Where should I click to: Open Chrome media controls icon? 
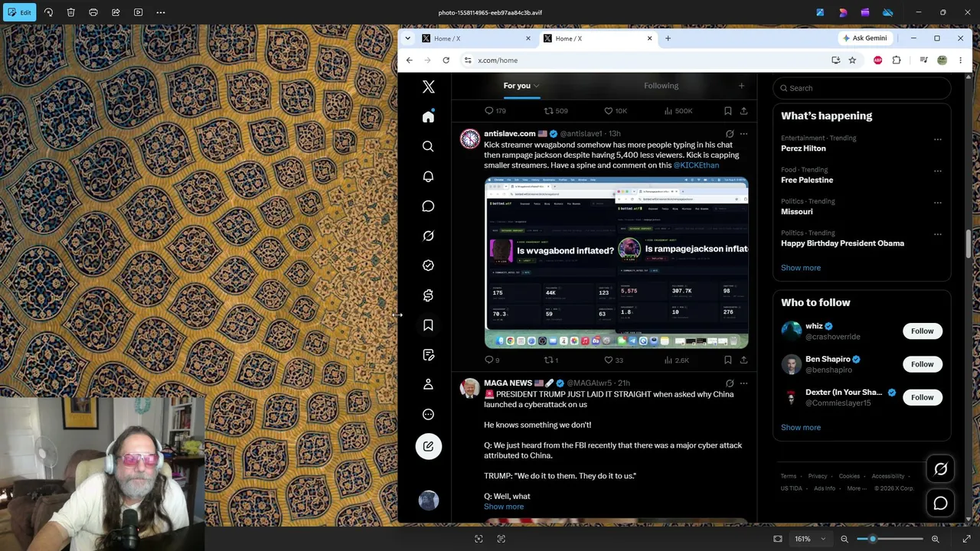(x=924, y=60)
